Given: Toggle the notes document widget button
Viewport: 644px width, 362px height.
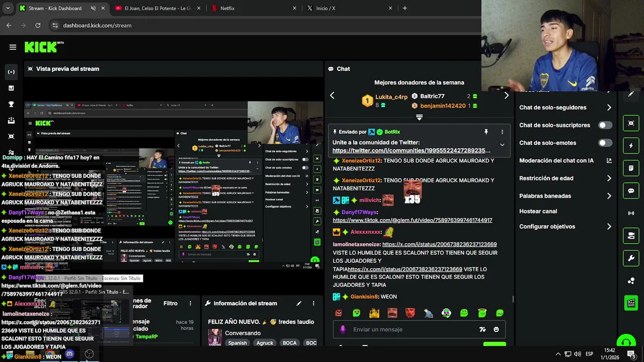Looking at the screenshot, I should point(631,168).
